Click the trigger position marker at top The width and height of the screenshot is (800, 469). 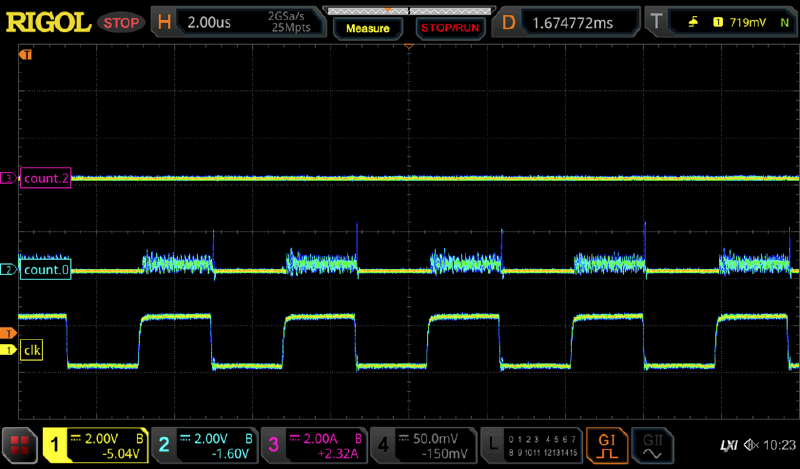click(408, 46)
